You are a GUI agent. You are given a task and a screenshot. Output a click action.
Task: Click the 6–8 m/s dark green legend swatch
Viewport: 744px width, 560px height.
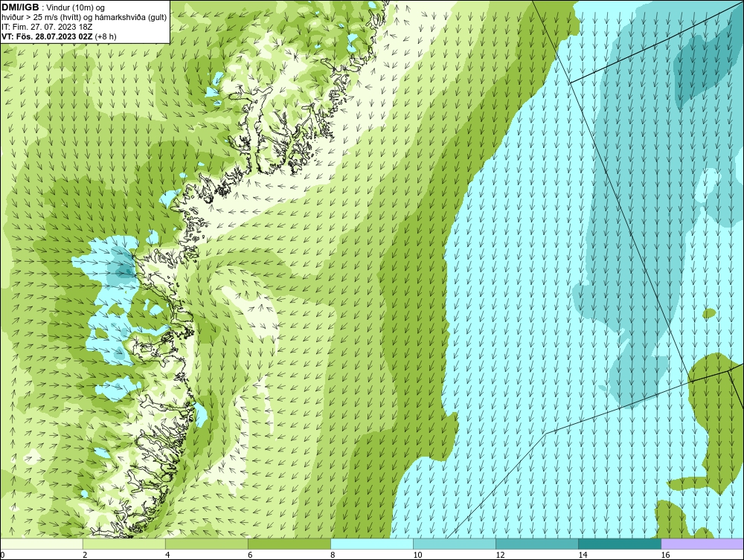289,544
